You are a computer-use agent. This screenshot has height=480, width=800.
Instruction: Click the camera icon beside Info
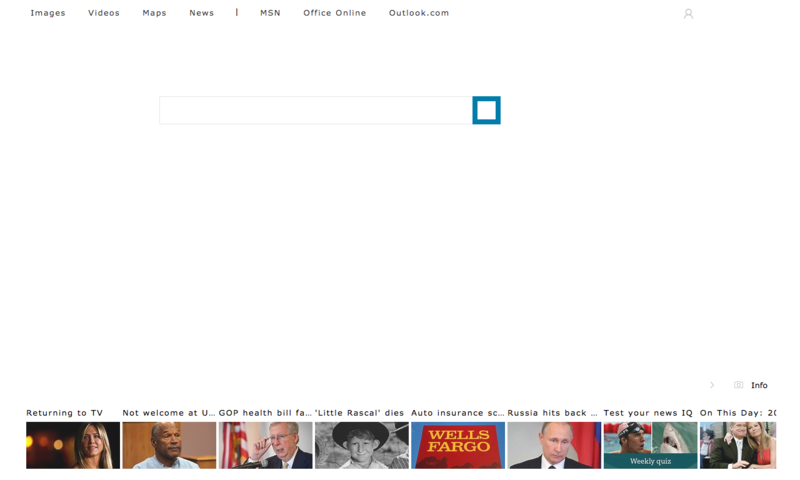click(x=738, y=385)
